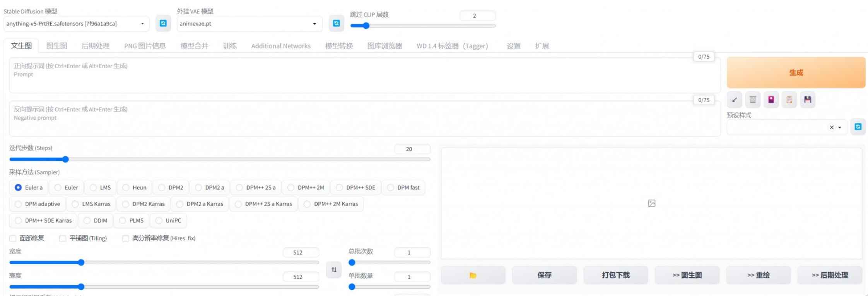Image resolution: width=868 pixels, height=296 pixels.
Task: Refresh the external VAE model list
Action: tap(337, 24)
